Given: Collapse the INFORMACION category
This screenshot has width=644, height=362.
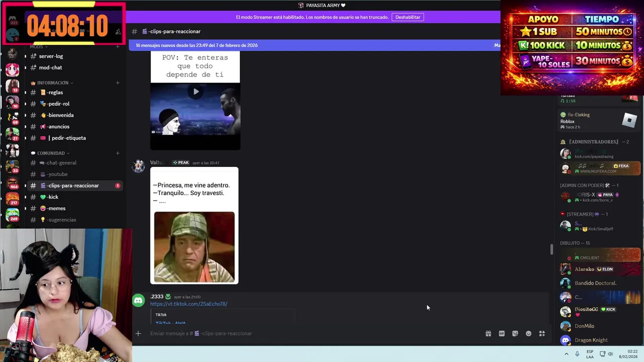Looking at the screenshot, I should pyautogui.click(x=52, y=82).
